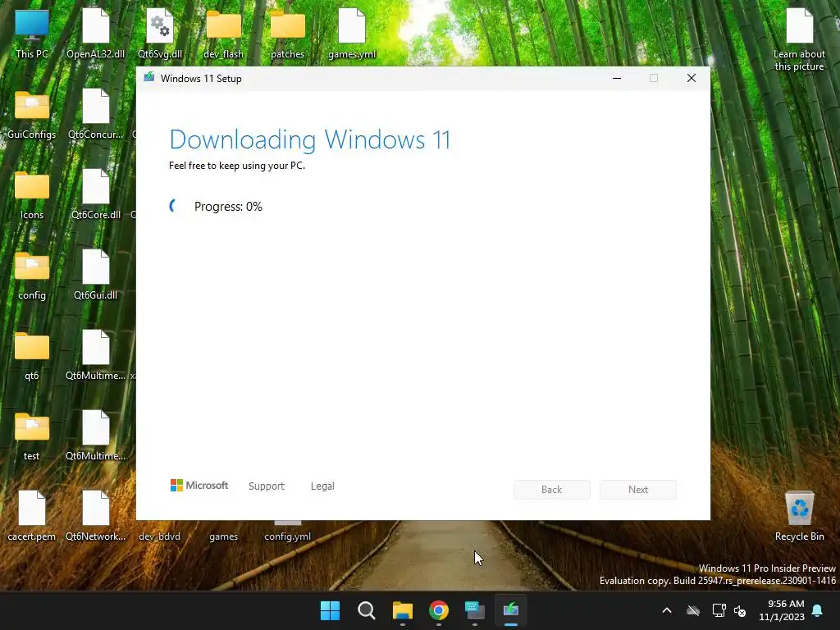Click the Next button in Setup
840x630 pixels.
click(x=638, y=490)
